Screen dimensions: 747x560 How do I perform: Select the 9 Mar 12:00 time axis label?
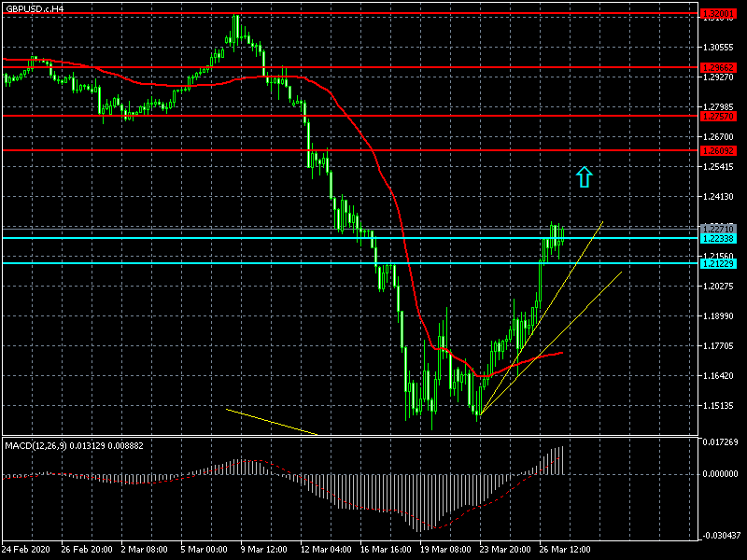point(261,551)
